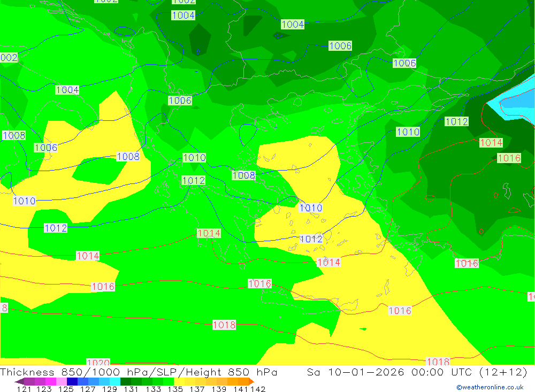535x392 pixels.
Task: Click the legend value 135
Action: [175, 389]
